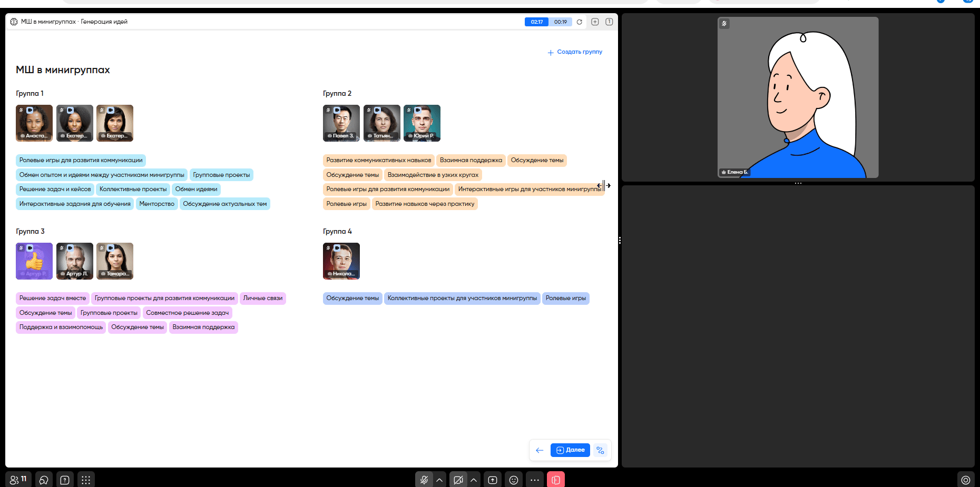Expand microphone options chevron
Screen dimensions: 980x487
[x=439, y=480]
